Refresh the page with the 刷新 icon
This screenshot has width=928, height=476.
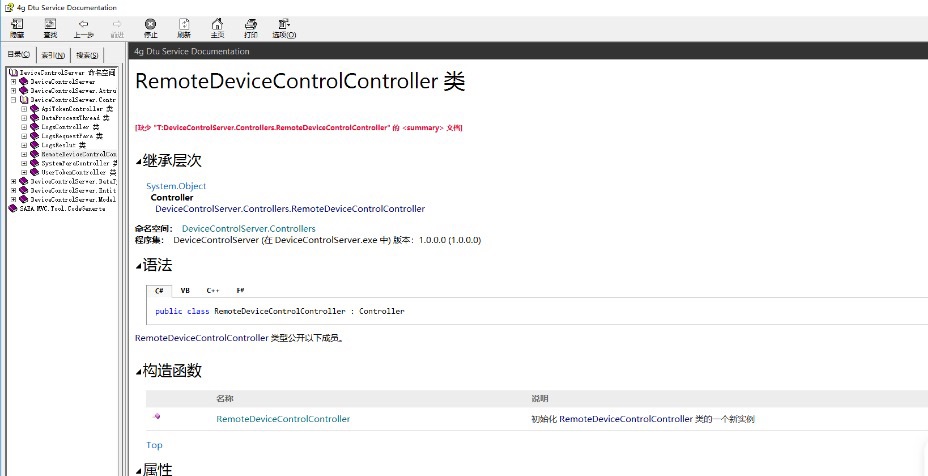click(183, 27)
